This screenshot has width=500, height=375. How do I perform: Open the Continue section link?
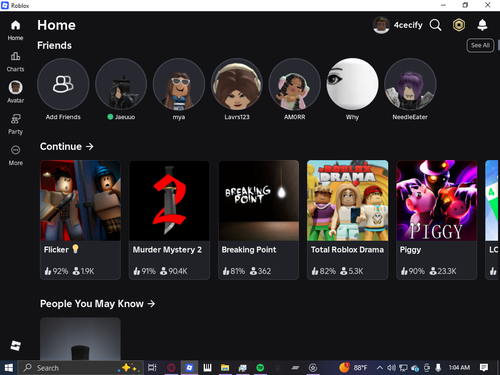(67, 146)
